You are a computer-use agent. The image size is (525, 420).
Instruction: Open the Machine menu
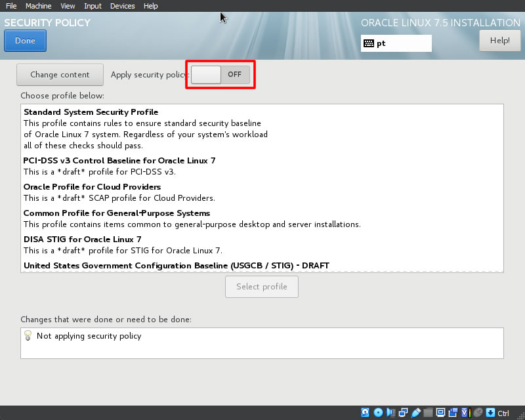click(x=39, y=6)
